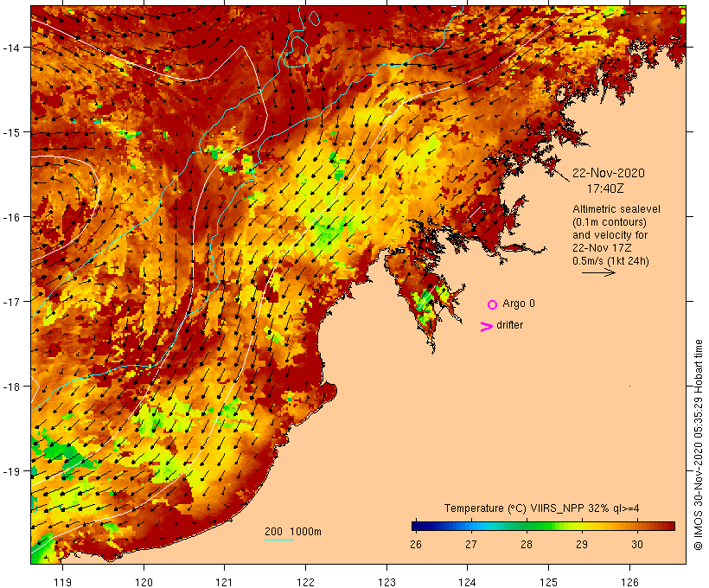Click longitude label 120
709x588 pixels.
click(x=144, y=582)
